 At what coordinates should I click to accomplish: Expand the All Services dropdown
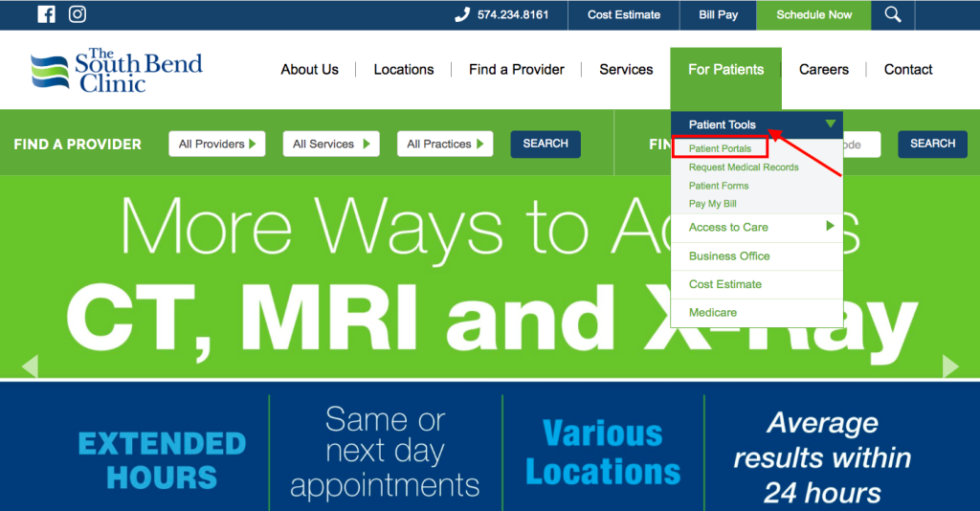(331, 144)
